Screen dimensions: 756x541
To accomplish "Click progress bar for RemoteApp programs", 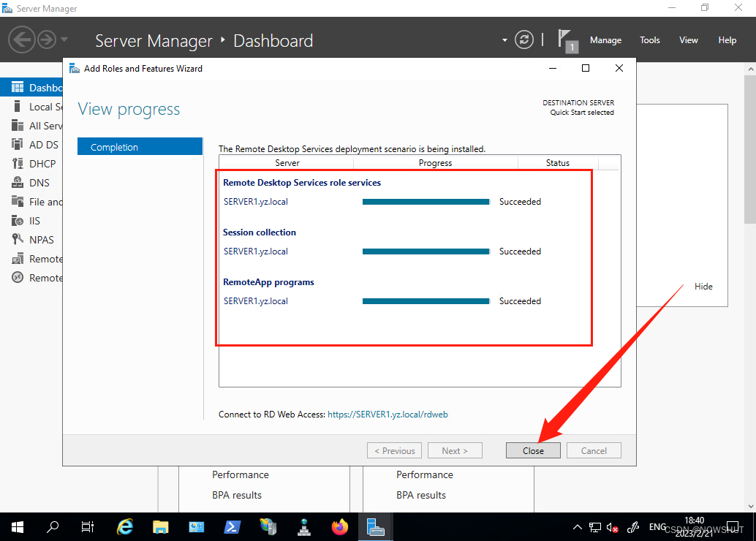I will tap(426, 301).
